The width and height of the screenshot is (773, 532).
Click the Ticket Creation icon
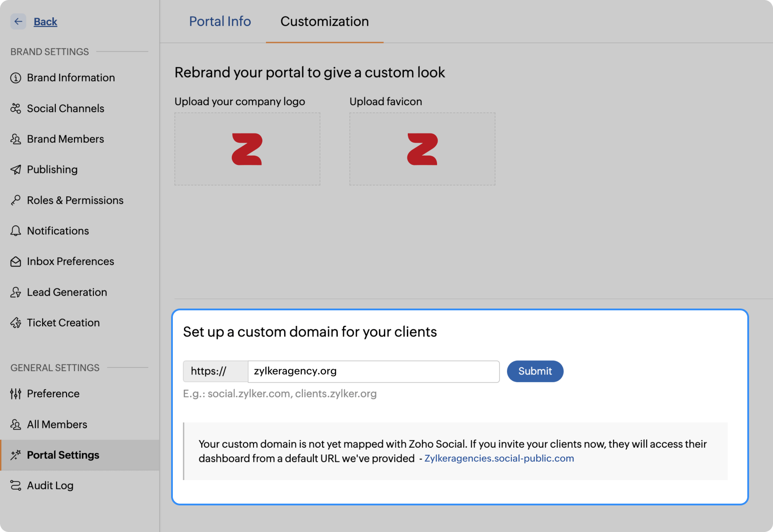click(16, 323)
